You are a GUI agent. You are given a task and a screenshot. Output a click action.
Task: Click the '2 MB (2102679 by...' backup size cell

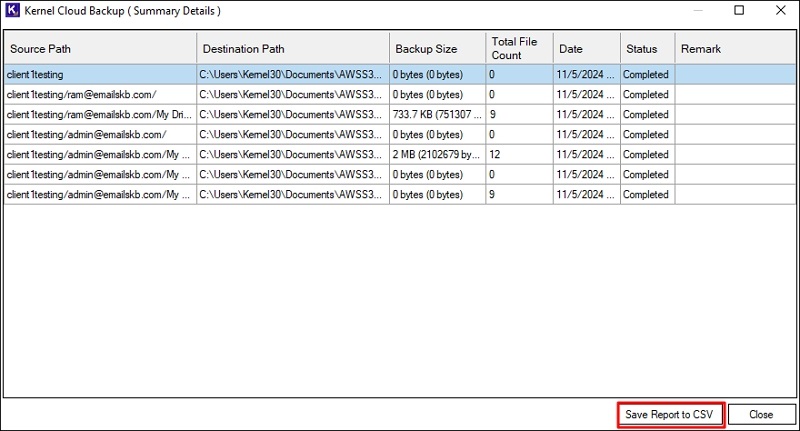(x=438, y=154)
